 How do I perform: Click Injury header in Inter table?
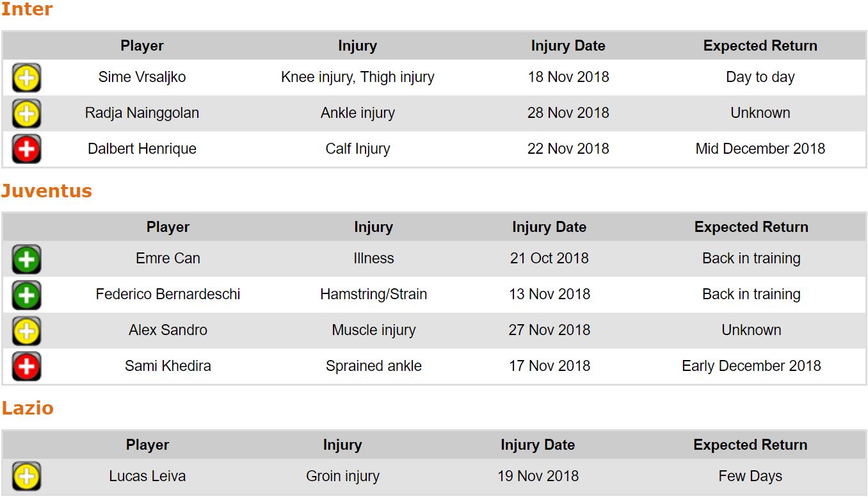pos(357,45)
